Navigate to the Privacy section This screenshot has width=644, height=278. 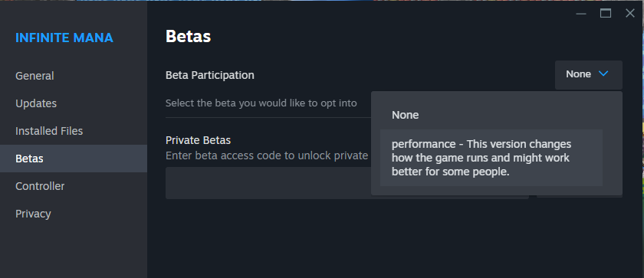coord(33,214)
